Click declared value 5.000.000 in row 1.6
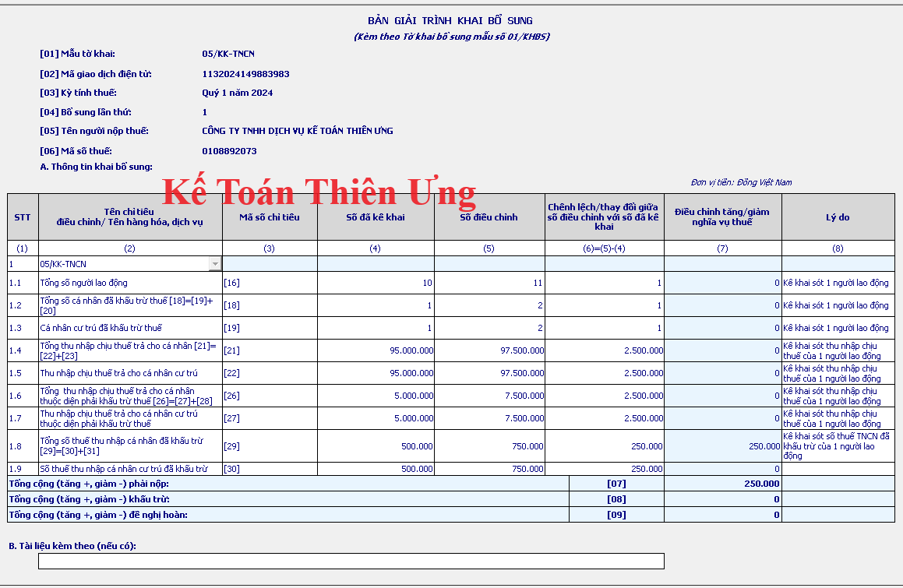Screen dimensions: 903x588 pos(376,396)
